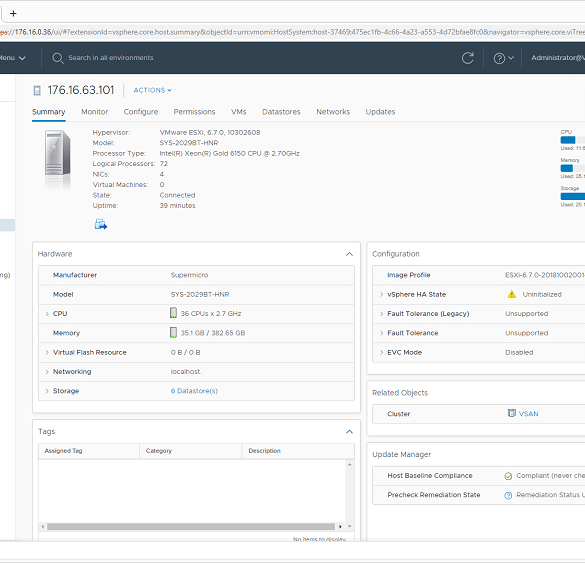Click the Uninitialized HA state text

(x=542, y=295)
